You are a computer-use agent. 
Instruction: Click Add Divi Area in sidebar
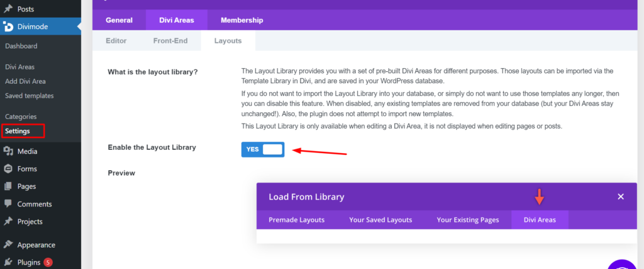(x=25, y=81)
